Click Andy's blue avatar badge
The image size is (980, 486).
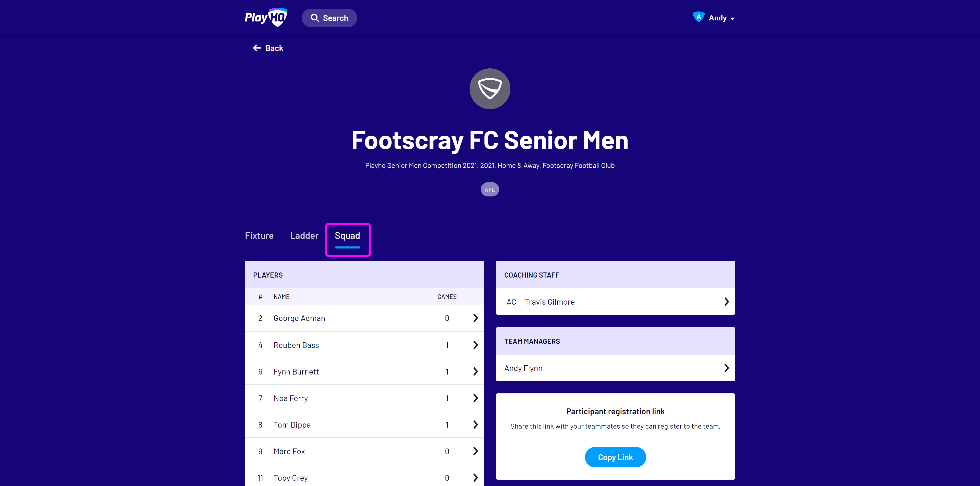(x=699, y=17)
